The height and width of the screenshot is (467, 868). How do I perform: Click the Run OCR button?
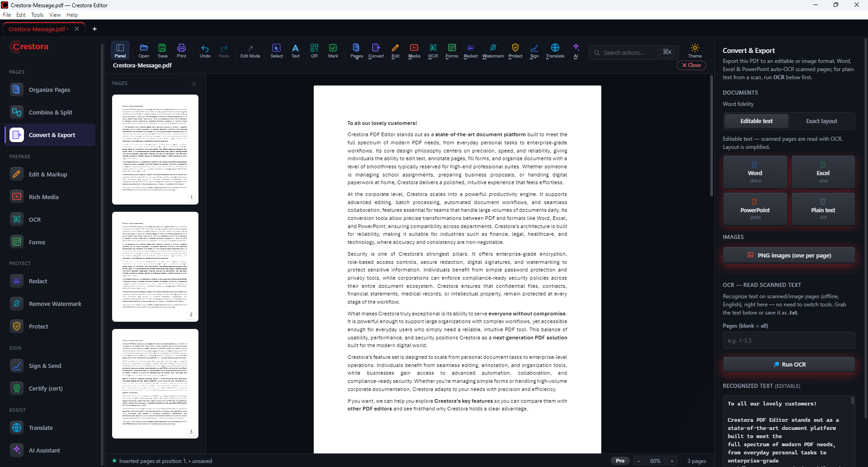(789, 364)
